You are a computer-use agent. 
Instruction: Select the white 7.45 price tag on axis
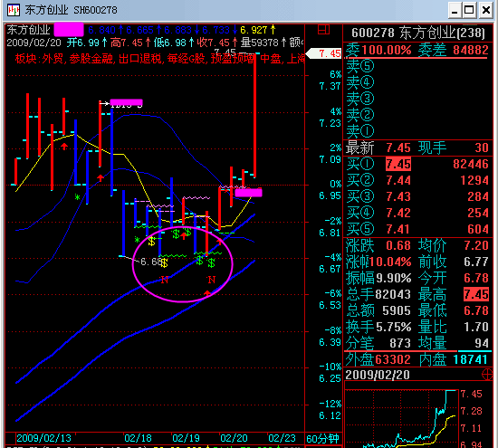(324, 53)
